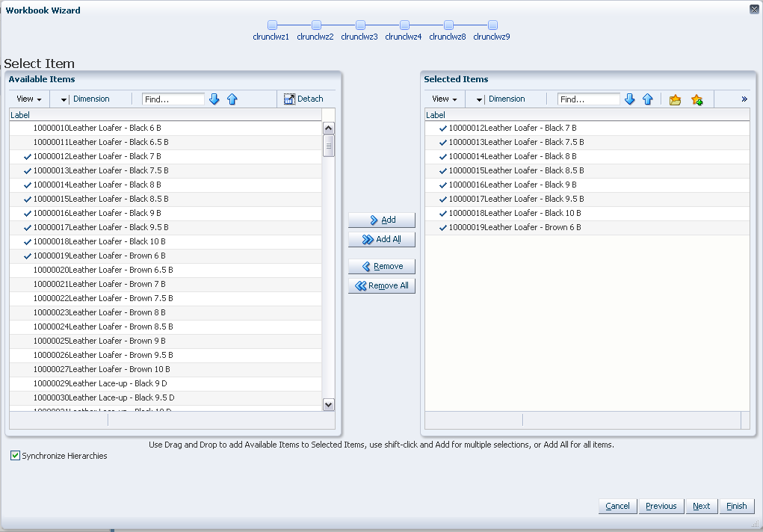Click Find field in Available Items
This screenshot has height=532, width=763.
click(x=173, y=99)
